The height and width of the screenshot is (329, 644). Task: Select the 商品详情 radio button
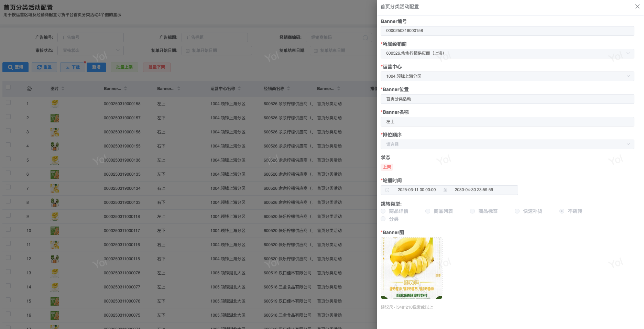coord(383,211)
